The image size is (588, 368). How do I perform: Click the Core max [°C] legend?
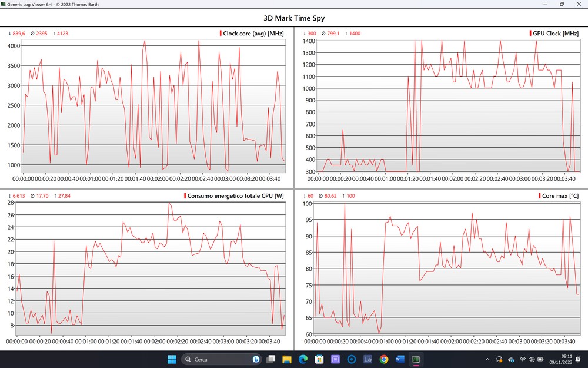pos(560,196)
